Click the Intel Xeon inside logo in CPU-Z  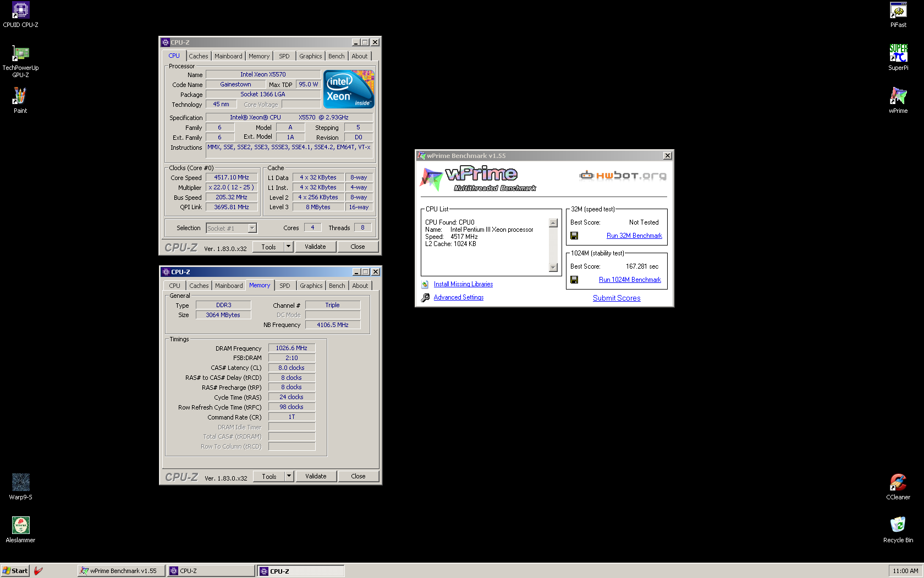pos(349,89)
